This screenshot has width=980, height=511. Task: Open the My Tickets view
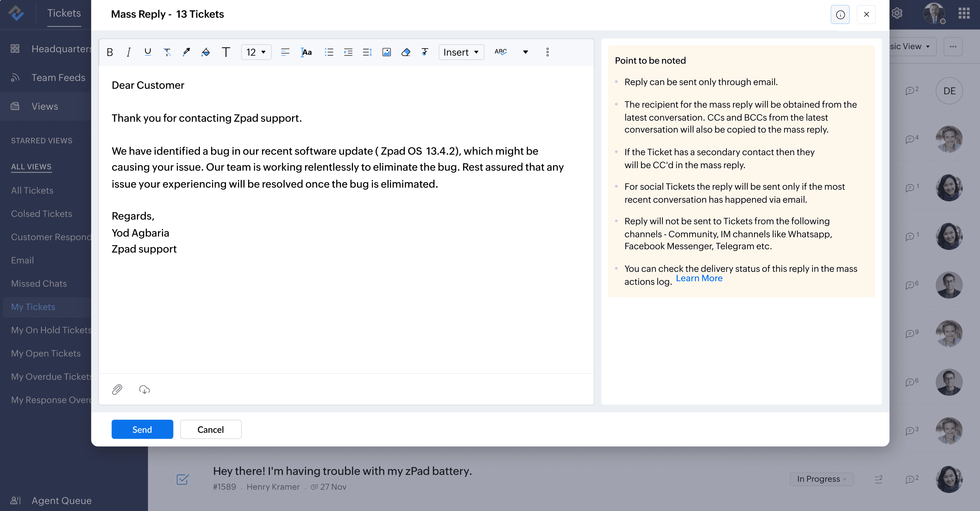click(33, 307)
